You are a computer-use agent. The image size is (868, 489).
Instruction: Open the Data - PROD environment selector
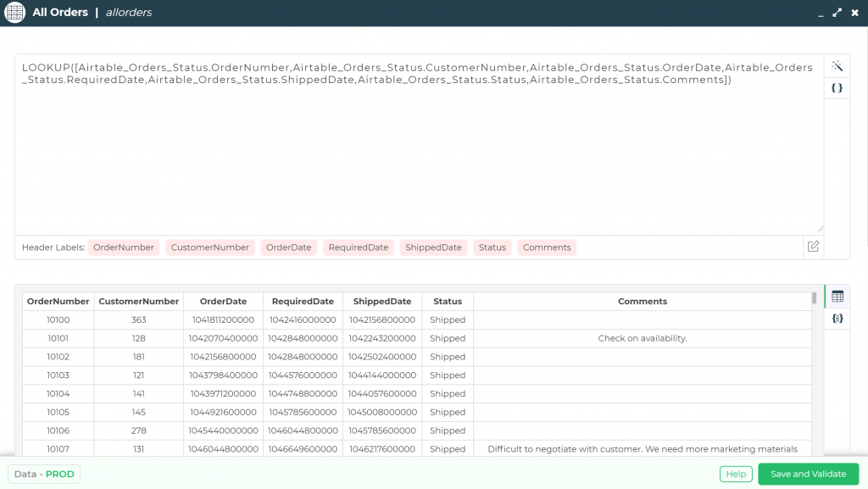click(43, 474)
